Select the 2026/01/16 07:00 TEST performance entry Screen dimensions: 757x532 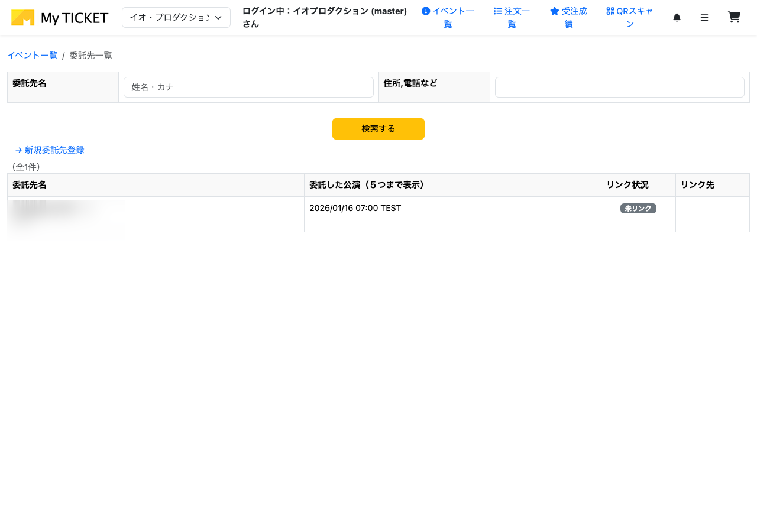click(355, 208)
